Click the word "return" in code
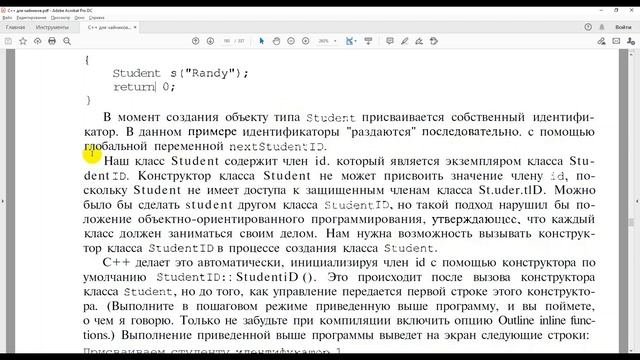Image resolution: width=640 pixels, height=360 pixels. 134,87
